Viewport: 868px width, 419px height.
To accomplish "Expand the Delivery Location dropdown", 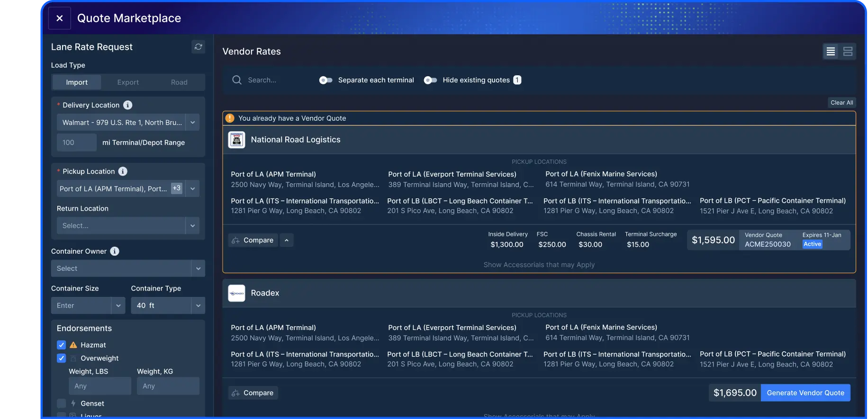I will 192,122.
